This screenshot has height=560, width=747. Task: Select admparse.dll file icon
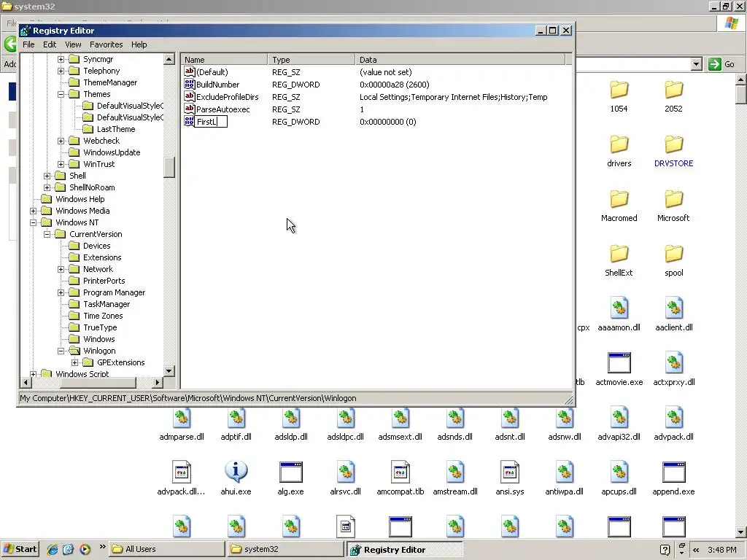click(182, 418)
